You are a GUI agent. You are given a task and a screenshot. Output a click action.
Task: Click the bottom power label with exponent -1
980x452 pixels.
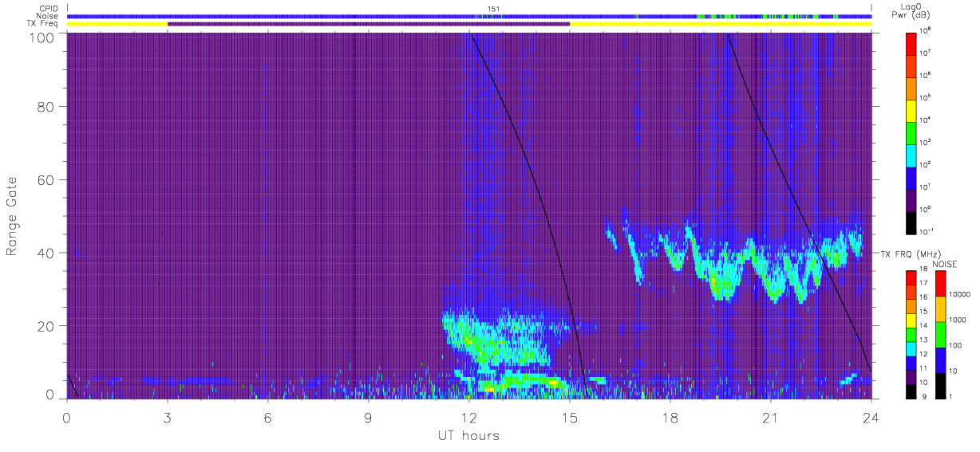point(927,231)
